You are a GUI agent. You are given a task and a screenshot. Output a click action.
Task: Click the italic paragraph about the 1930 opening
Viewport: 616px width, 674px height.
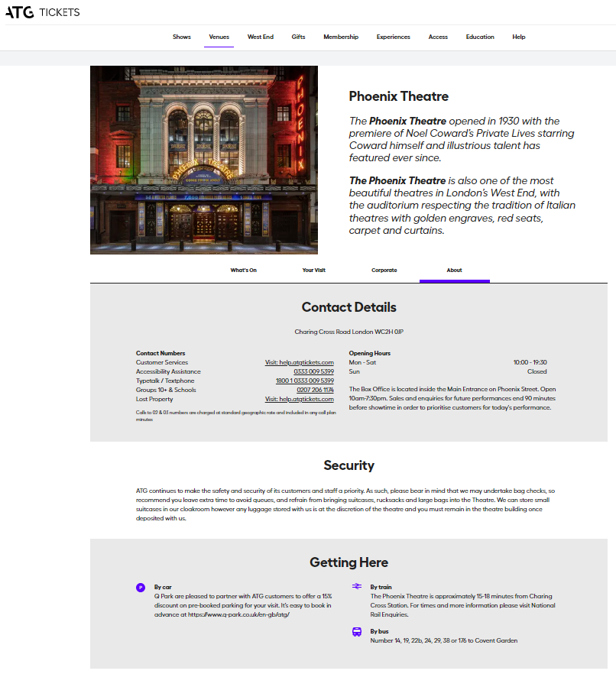pyautogui.click(x=462, y=139)
